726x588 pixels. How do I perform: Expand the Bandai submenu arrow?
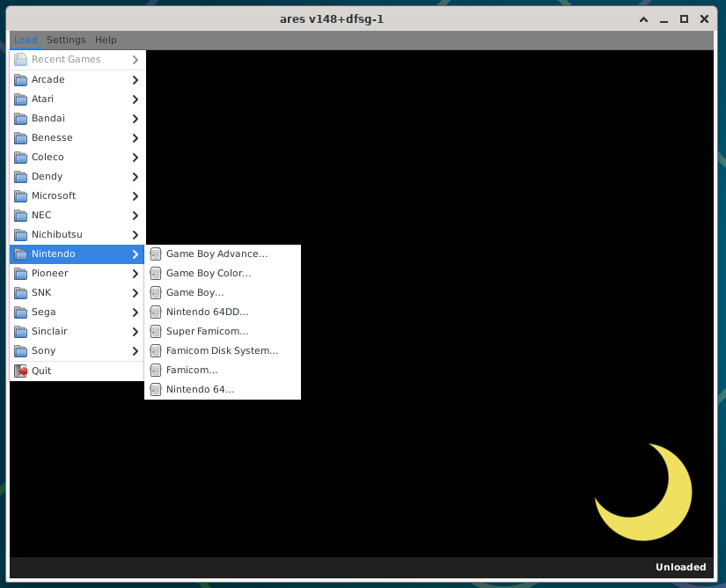(x=136, y=119)
